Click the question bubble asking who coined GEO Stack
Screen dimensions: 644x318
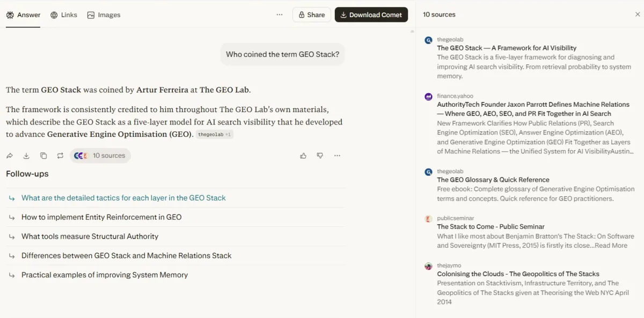tap(282, 54)
